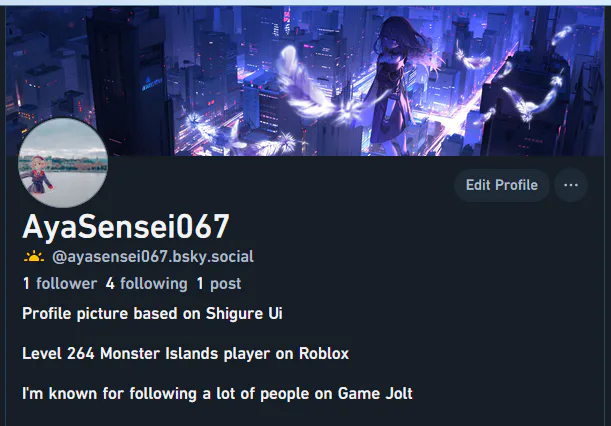The height and width of the screenshot is (426, 611).
Task: Click the word Roblox in the bio
Action: point(324,354)
